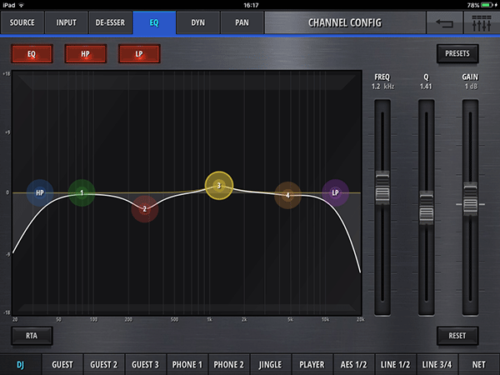Tap the back arrow icon

(x=444, y=23)
